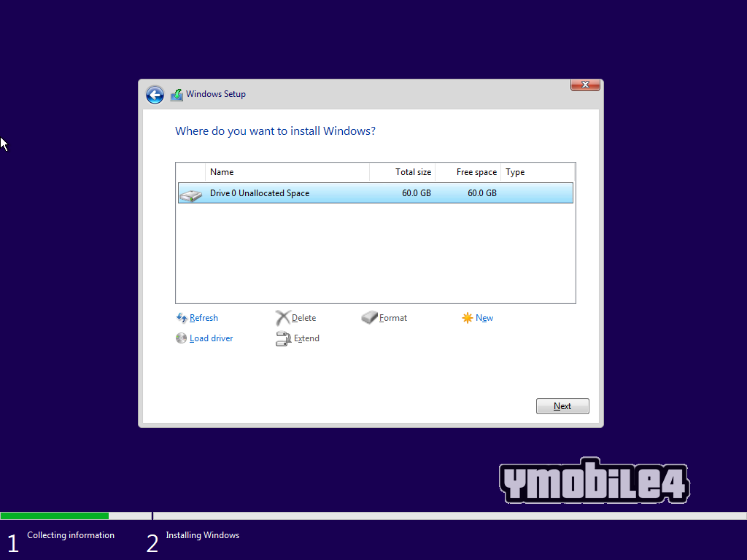747x560 pixels.
Task: Click the Windows Setup title icon
Action: point(177,95)
